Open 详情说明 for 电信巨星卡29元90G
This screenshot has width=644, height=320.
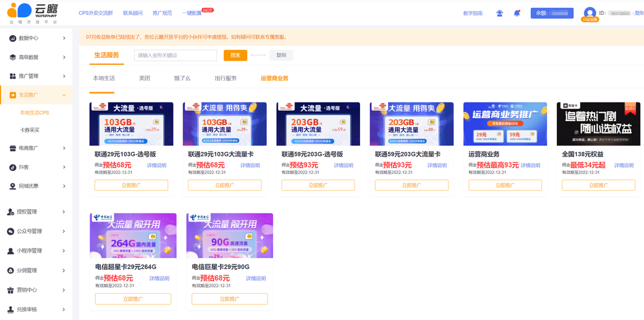(x=256, y=278)
